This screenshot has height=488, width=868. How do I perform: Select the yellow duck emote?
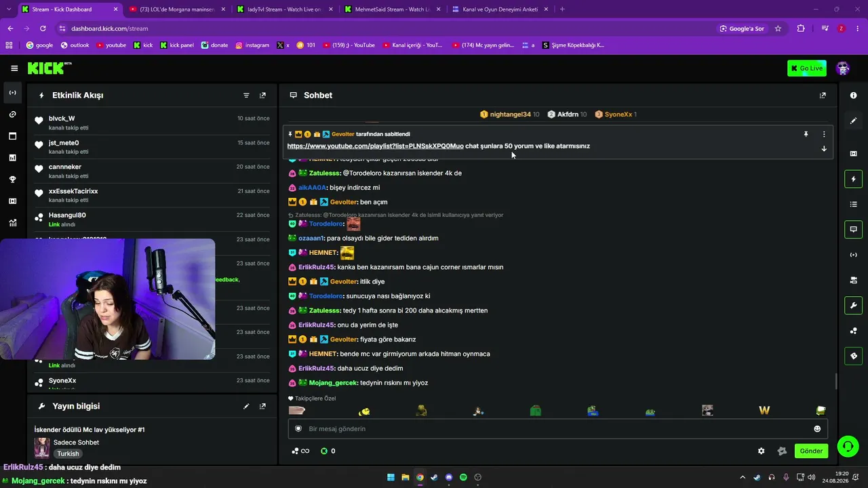click(364, 411)
